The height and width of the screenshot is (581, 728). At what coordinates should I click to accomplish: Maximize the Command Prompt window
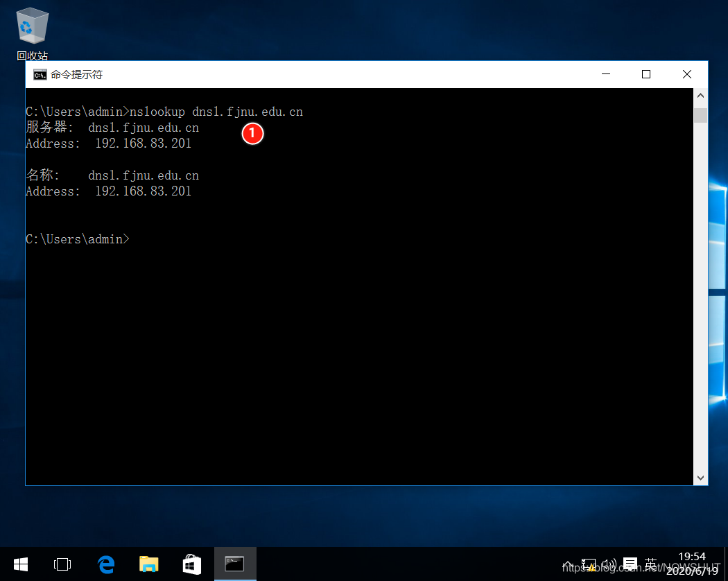click(645, 74)
